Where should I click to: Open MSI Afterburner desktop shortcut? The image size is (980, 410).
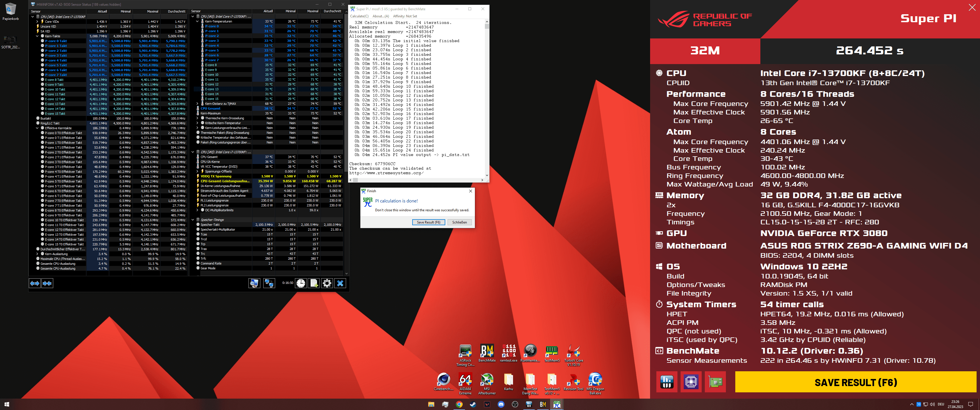pyautogui.click(x=487, y=383)
